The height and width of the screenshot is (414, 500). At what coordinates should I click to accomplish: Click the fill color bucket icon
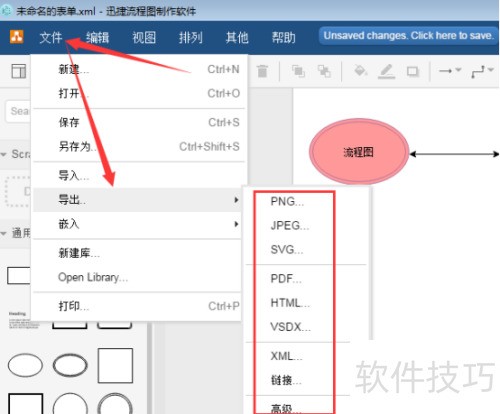click(x=360, y=71)
